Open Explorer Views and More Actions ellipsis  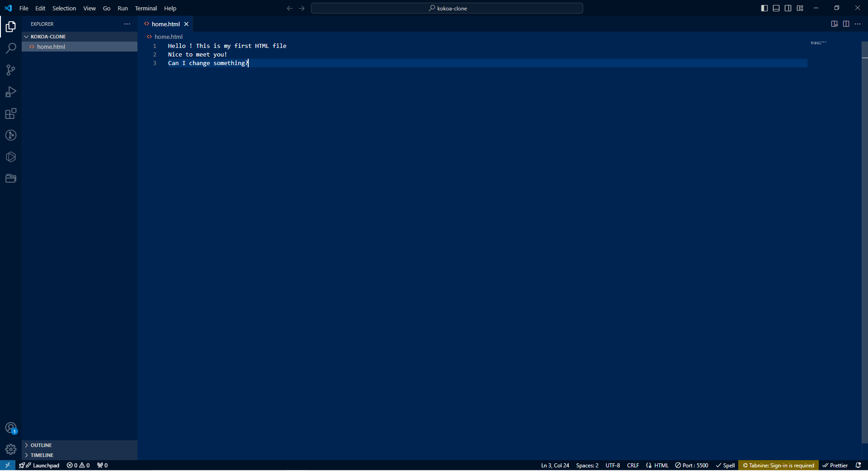tap(127, 24)
